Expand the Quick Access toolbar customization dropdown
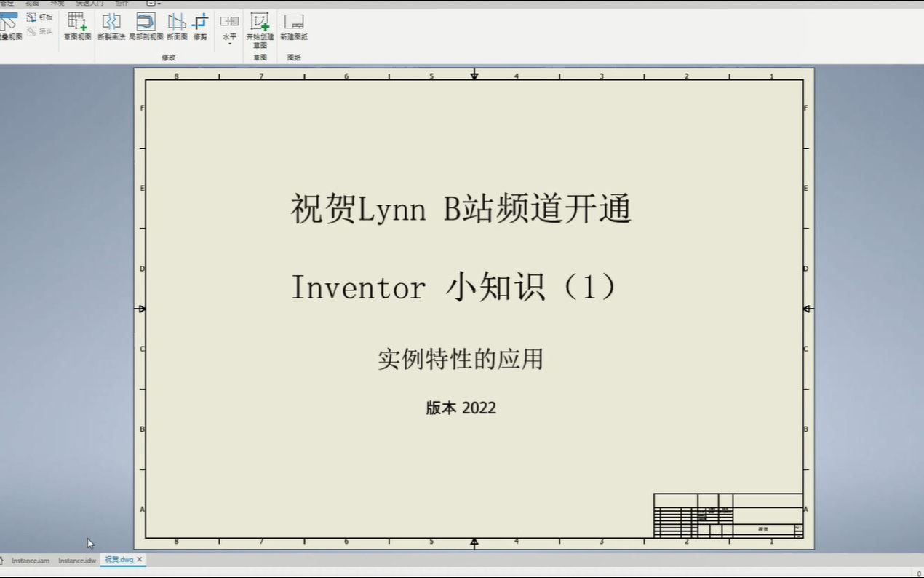The image size is (924, 578). point(159,4)
